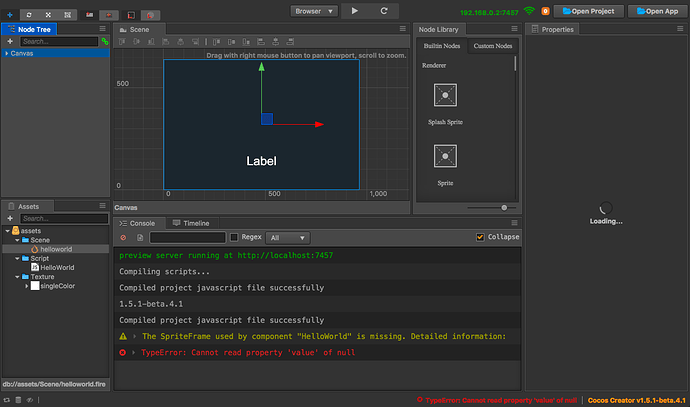Screen dimensions: 690x407
Task: Click the 192.168.0.2:7457 preview address
Action: pos(489,13)
